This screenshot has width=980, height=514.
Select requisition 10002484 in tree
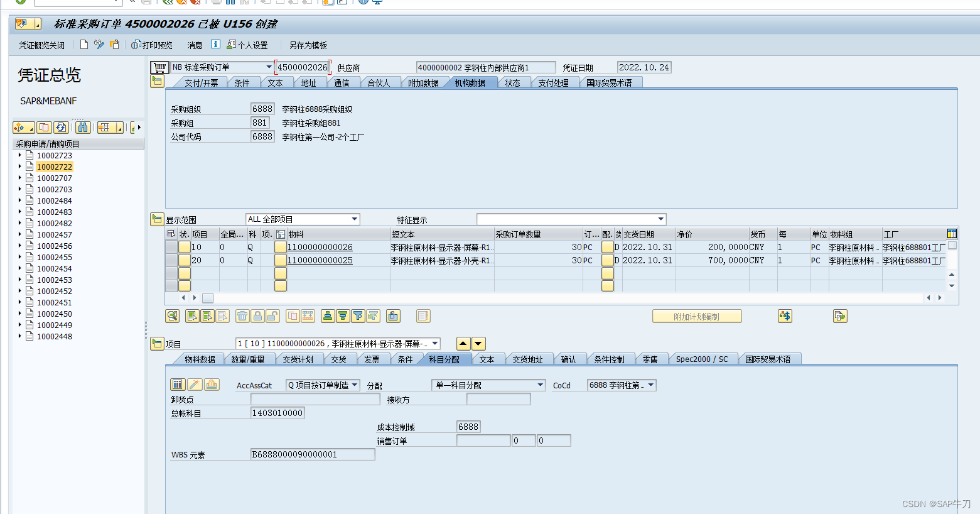54,200
